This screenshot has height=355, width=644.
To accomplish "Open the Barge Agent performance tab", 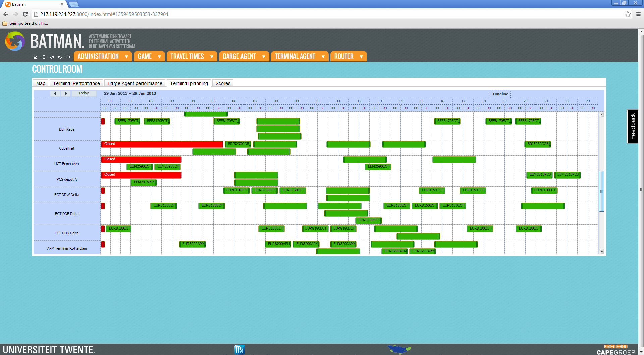I will (135, 83).
